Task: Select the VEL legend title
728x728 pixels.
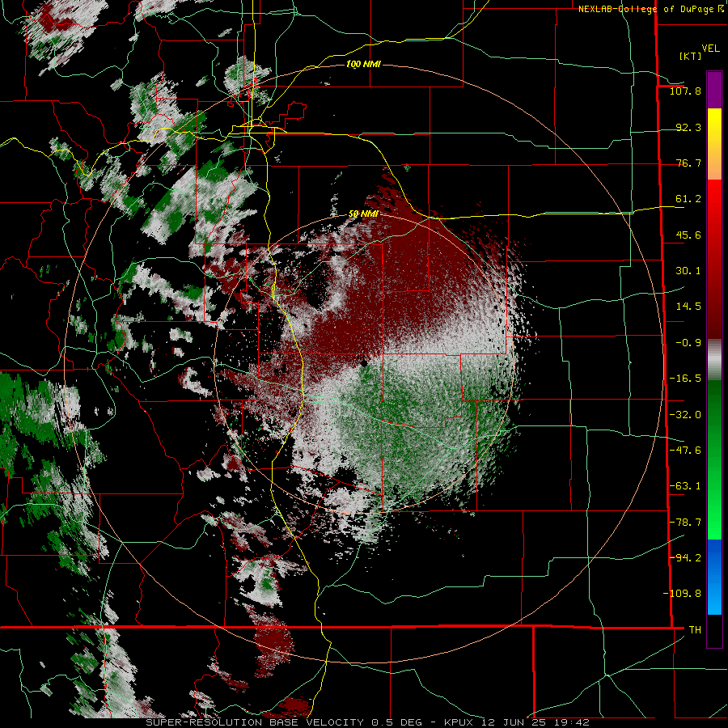Action: click(710, 49)
